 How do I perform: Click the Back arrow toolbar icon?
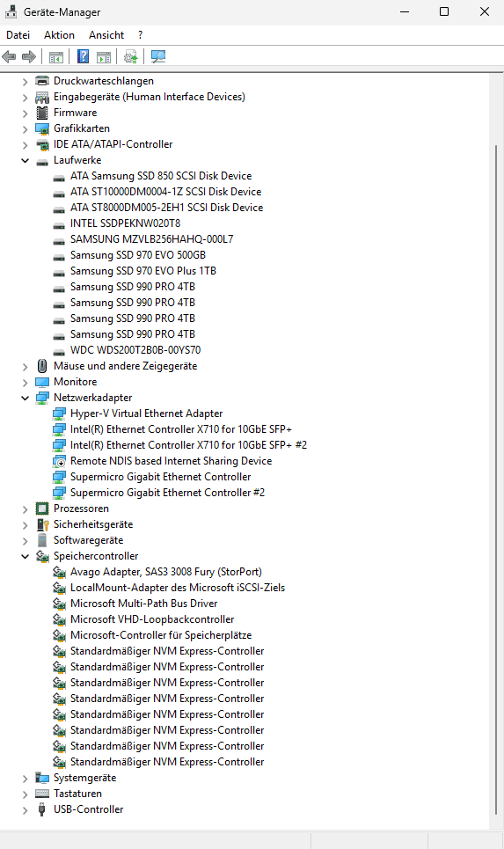coord(9,56)
